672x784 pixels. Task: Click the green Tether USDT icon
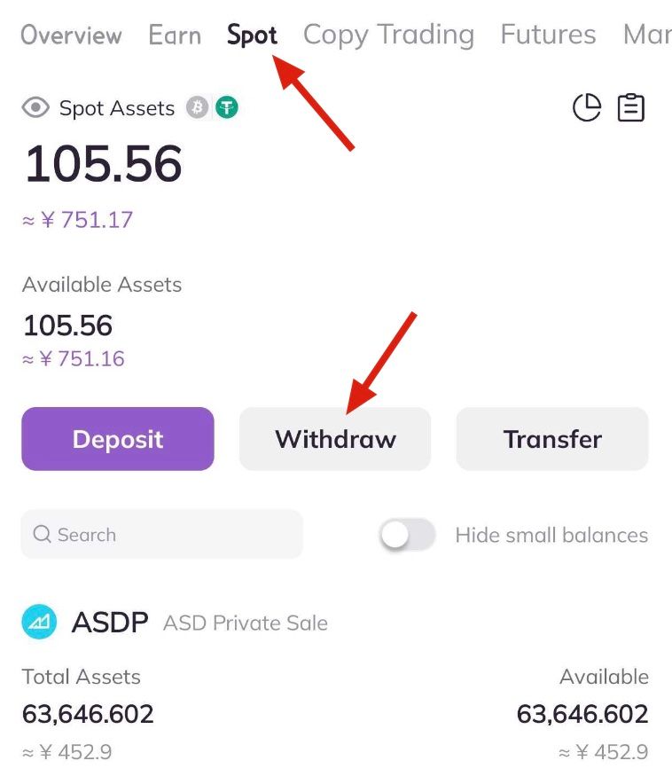[227, 108]
